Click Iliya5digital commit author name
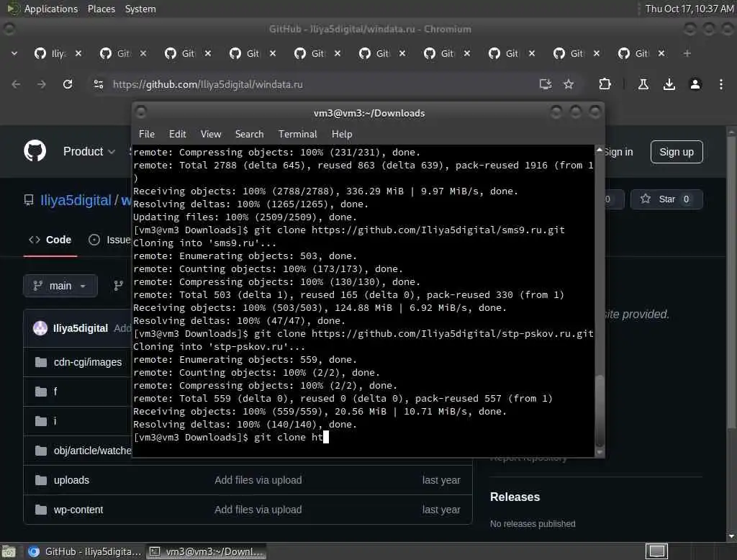This screenshot has height=560, width=737. (81, 328)
